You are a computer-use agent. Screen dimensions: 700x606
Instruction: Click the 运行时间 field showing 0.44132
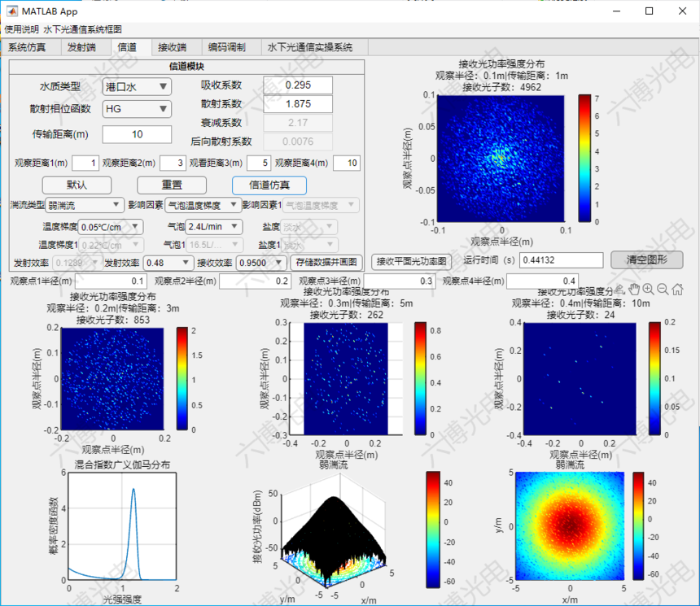coord(561,260)
